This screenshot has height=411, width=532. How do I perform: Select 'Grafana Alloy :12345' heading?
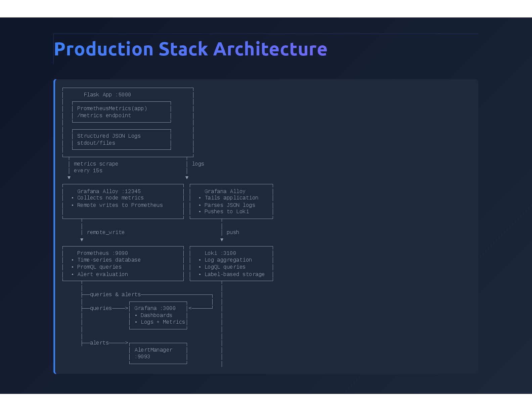109,191
